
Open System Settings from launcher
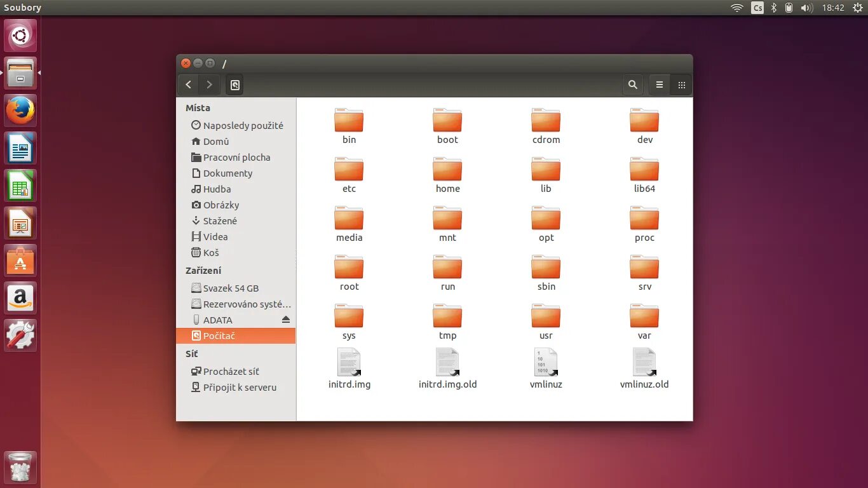(20, 335)
